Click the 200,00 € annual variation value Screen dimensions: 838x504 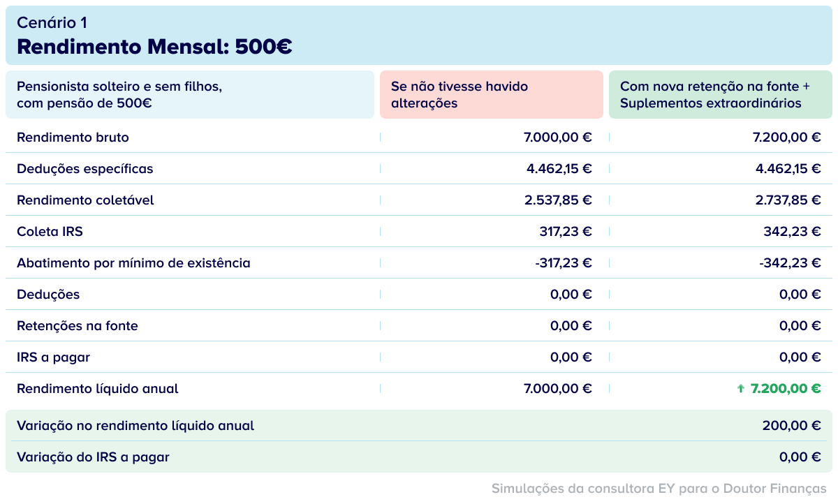click(791, 425)
